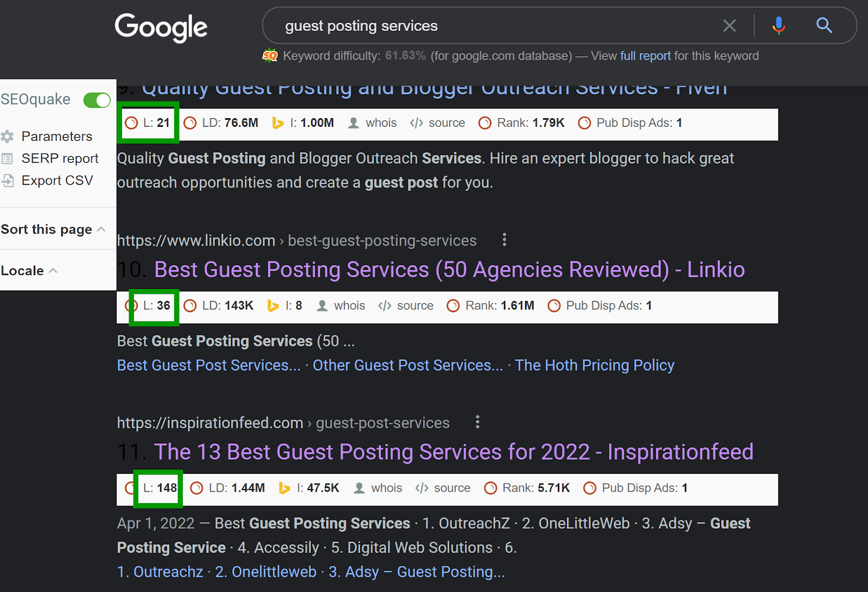Click the 1. Outreachz sitelink

160,572
